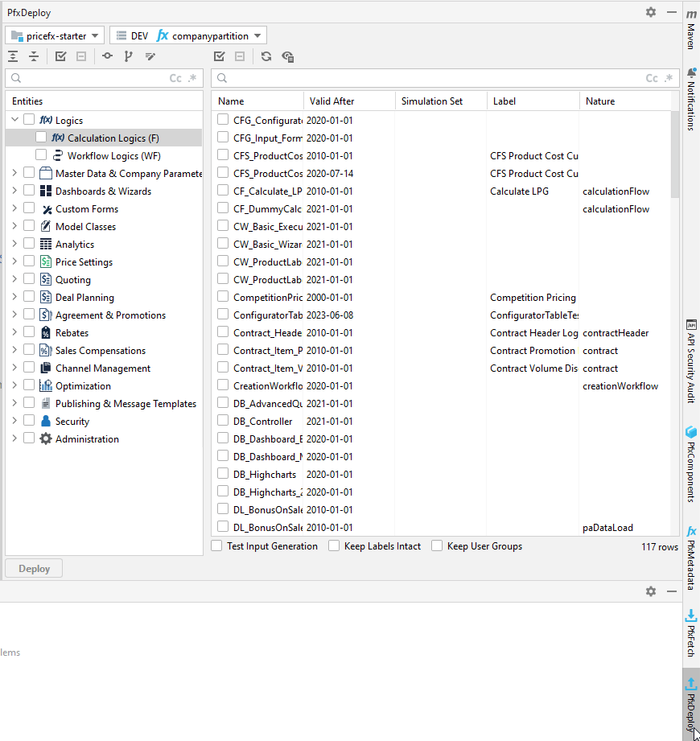Open the pricefx-starter project dropdown
The height and width of the screenshot is (741, 700).
(x=54, y=35)
